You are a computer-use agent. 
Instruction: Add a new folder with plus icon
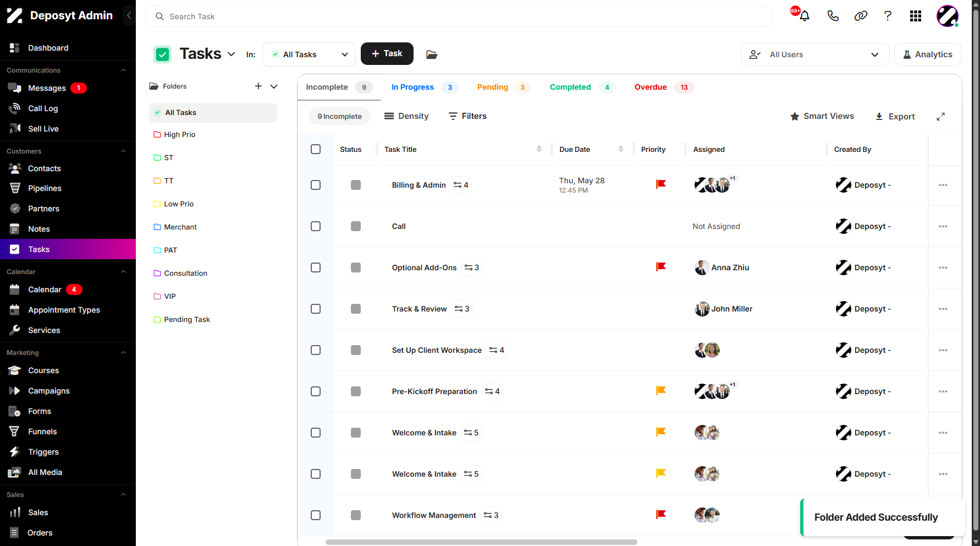(258, 86)
